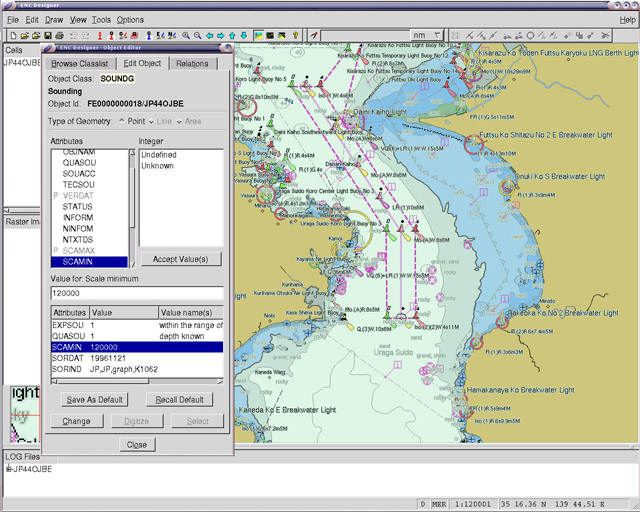Click the Print toolbar icon

60,35
